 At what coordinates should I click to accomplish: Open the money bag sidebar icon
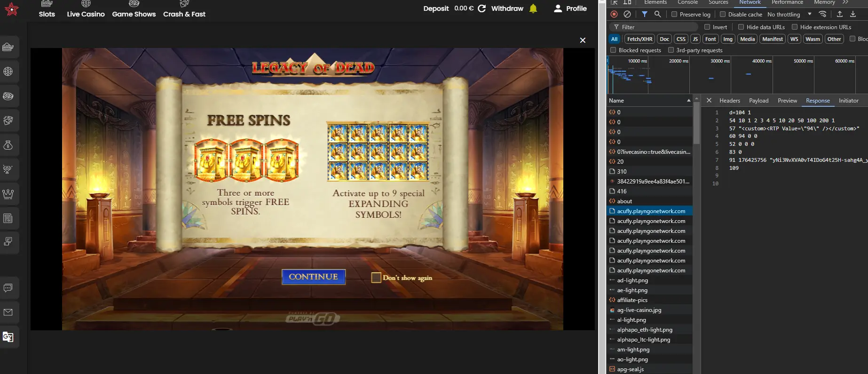pos(8,145)
